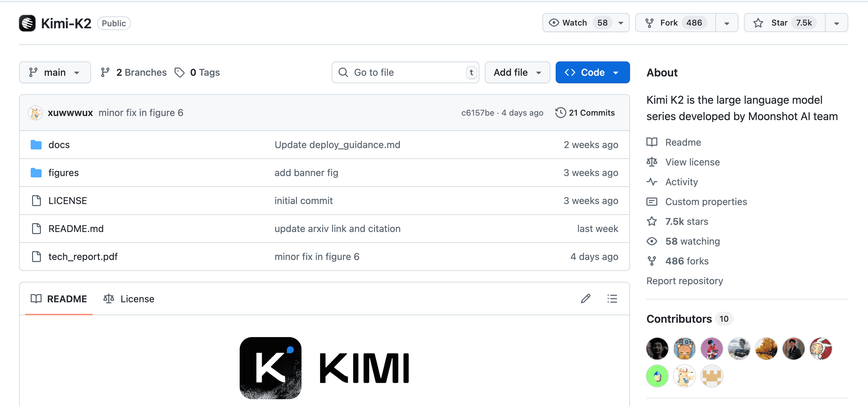Click commit hash c6157be
The height and width of the screenshot is (406, 868).
pos(478,113)
